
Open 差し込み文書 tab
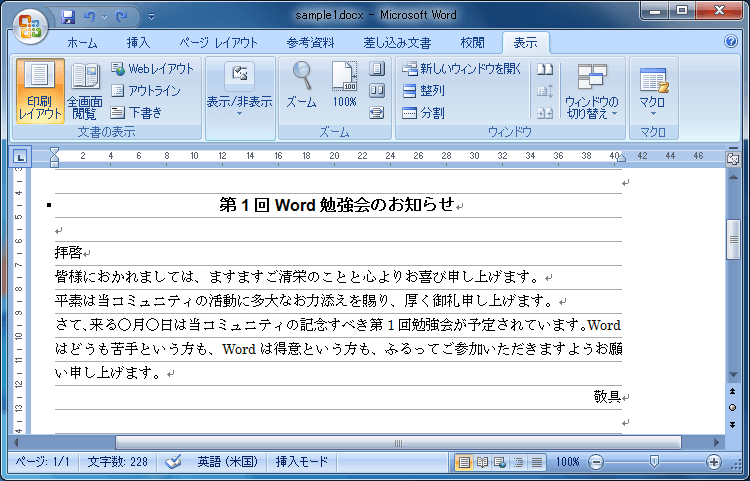pos(397,43)
